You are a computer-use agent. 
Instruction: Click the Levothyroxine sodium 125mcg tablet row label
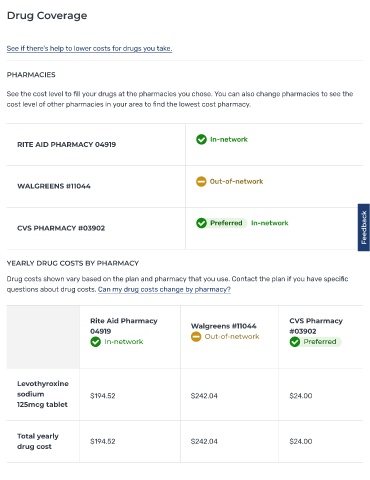[43, 394]
